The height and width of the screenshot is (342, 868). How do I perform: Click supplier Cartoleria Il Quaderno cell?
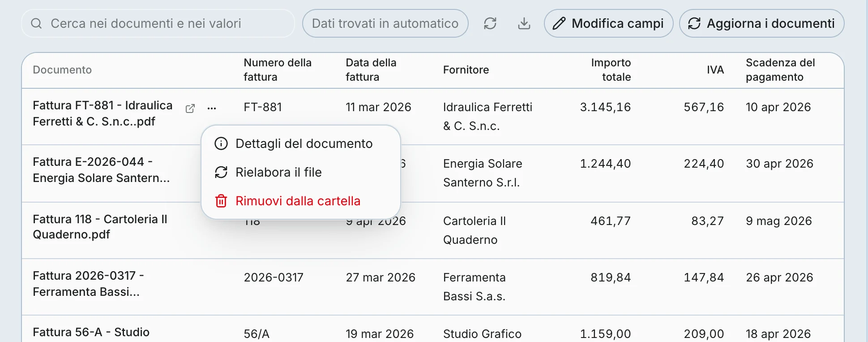click(x=475, y=230)
